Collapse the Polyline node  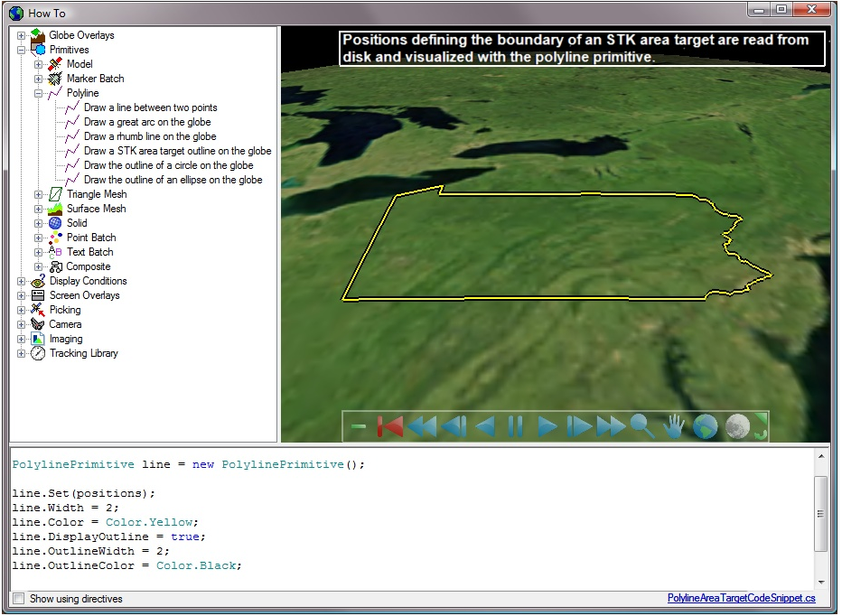pyautogui.click(x=38, y=93)
